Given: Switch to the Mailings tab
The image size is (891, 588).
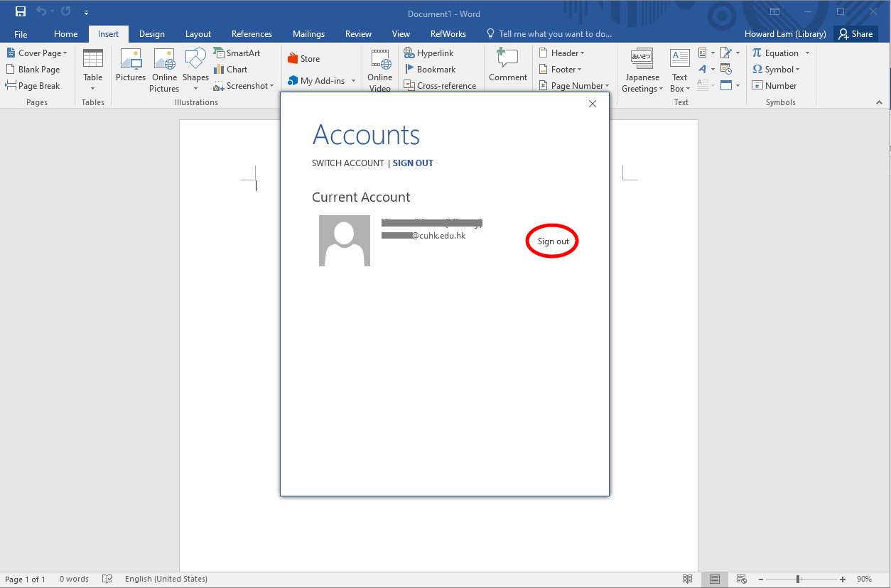Looking at the screenshot, I should click(x=309, y=34).
